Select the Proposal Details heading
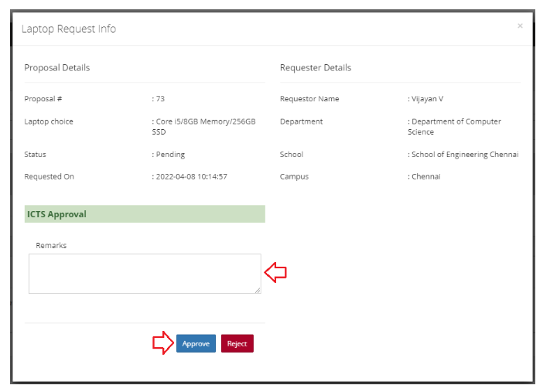 click(x=57, y=68)
